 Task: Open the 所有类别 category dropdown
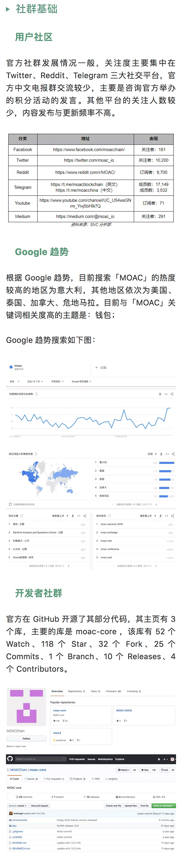(57, 382)
